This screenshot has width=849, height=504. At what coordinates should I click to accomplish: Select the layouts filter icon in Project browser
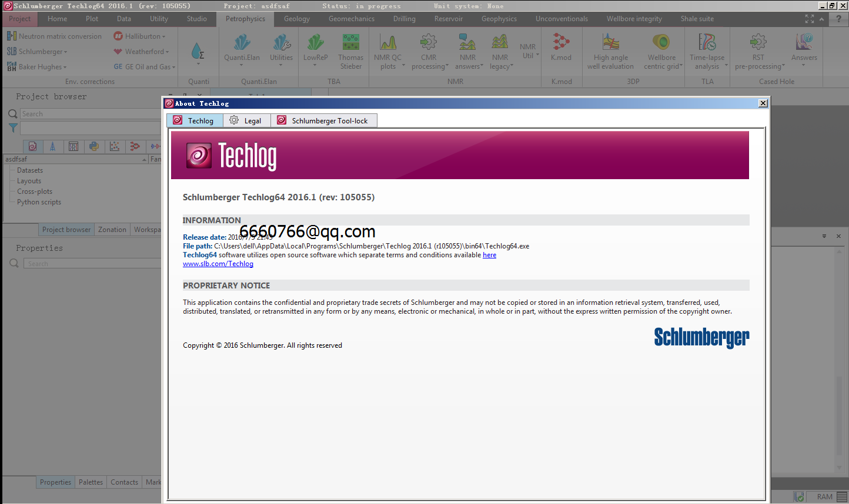pyautogui.click(x=73, y=146)
